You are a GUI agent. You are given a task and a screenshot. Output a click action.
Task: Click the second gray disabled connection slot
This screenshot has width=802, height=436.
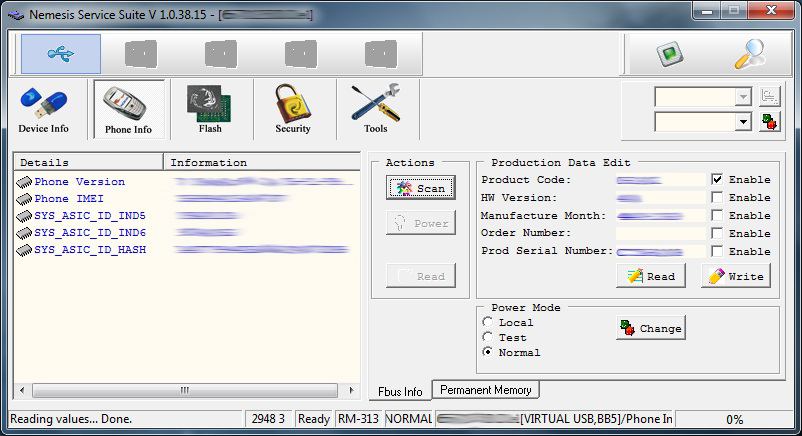[x=221, y=54]
